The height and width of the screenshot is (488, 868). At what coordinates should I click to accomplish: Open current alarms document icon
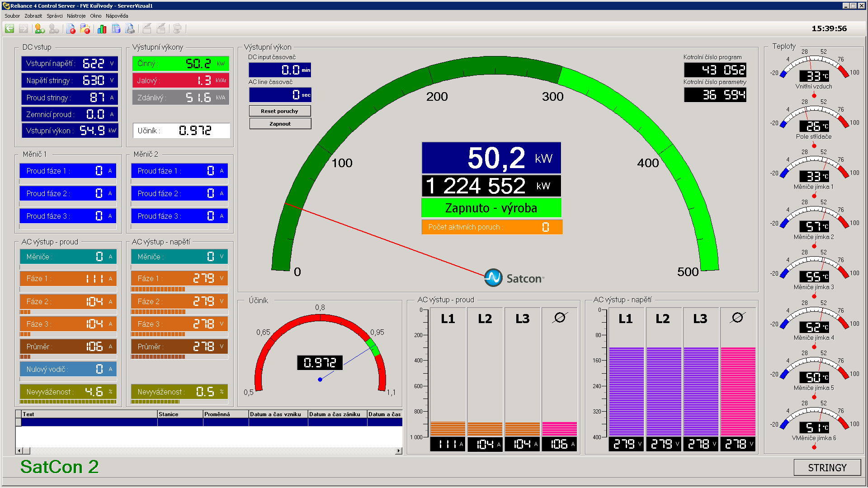click(71, 29)
